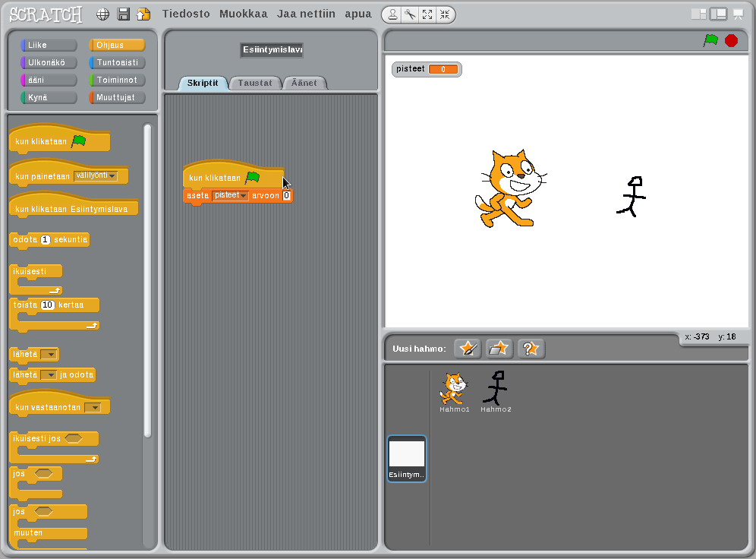Click the save project floppy icon
The image size is (756, 559).
click(x=124, y=14)
